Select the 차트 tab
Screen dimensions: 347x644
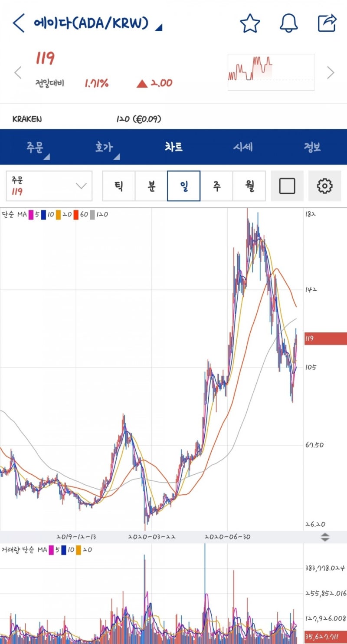click(173, 147)
